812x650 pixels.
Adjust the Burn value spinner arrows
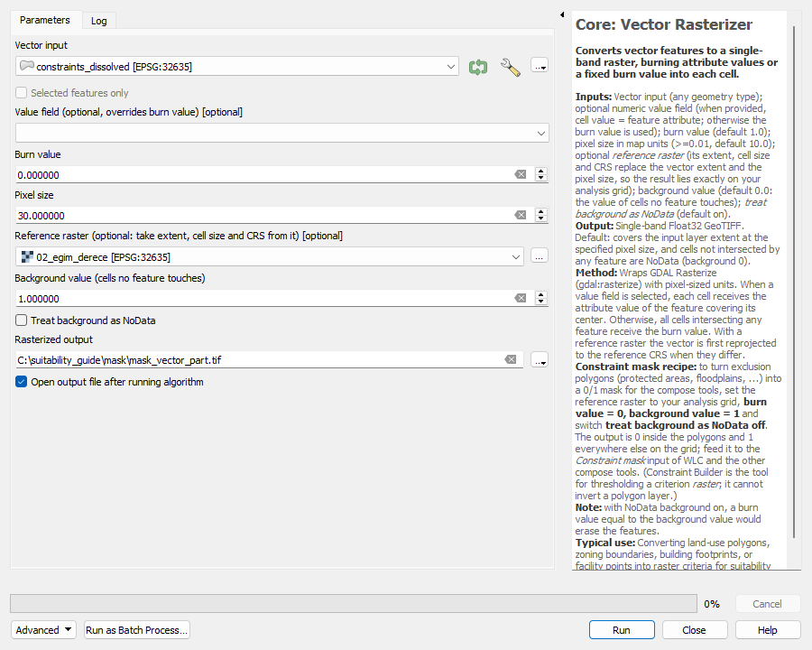click(541, 174)
